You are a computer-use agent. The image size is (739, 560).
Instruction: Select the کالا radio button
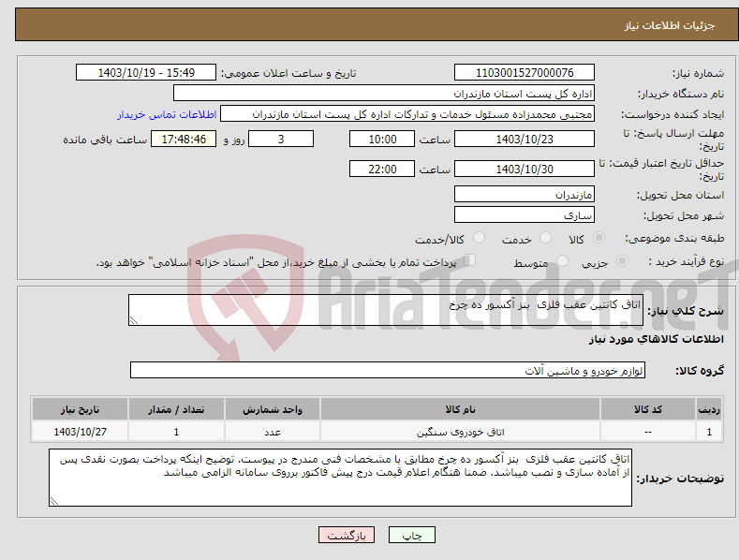(599, 238)
